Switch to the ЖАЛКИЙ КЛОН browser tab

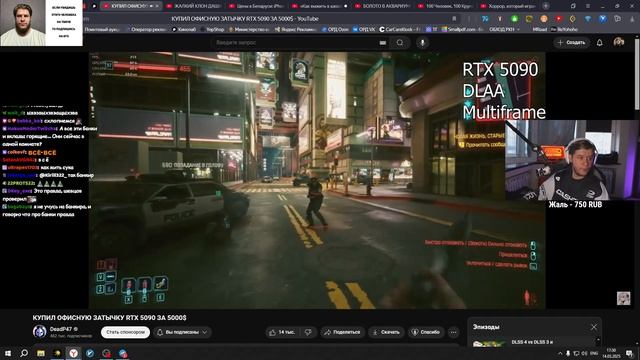[x=194, y=6]
